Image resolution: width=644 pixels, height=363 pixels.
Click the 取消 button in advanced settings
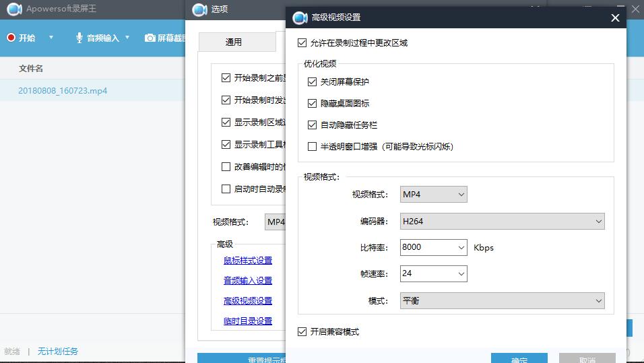click(x=587, y=358)
